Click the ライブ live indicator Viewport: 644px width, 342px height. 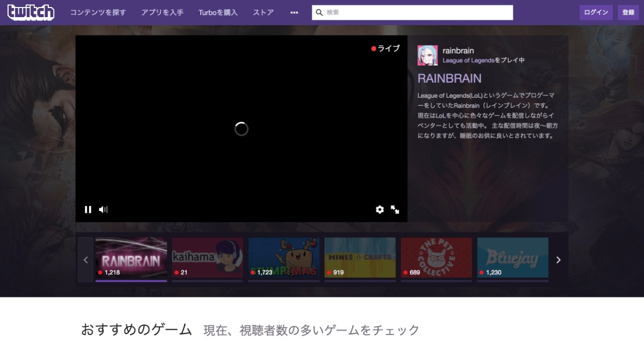(385, 48)
